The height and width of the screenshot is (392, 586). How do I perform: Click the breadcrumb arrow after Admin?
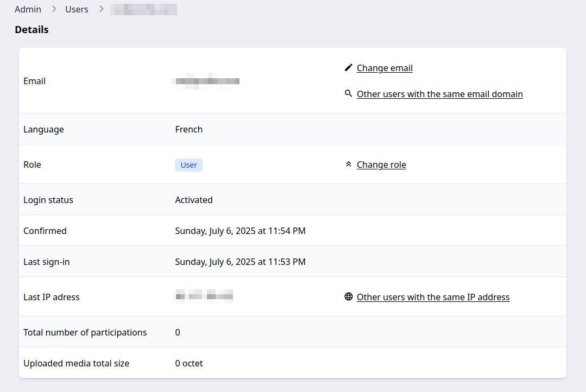(54, 9)
